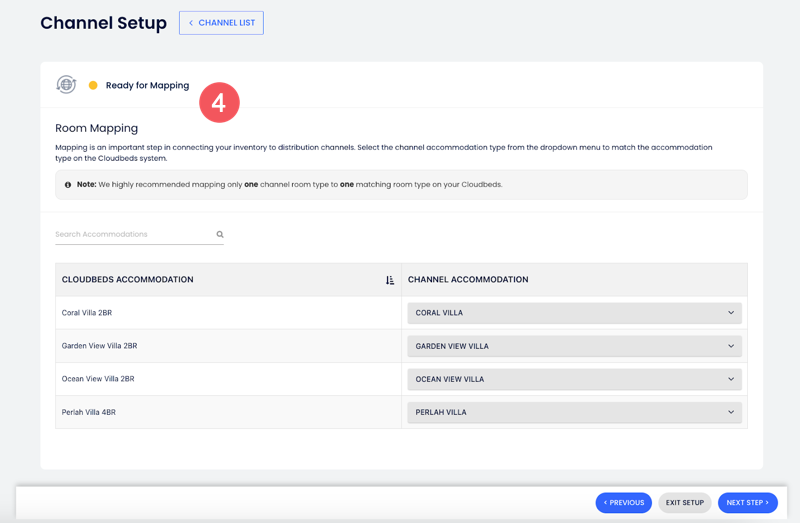Open the Garden View Villa channel dropdown

574,346
